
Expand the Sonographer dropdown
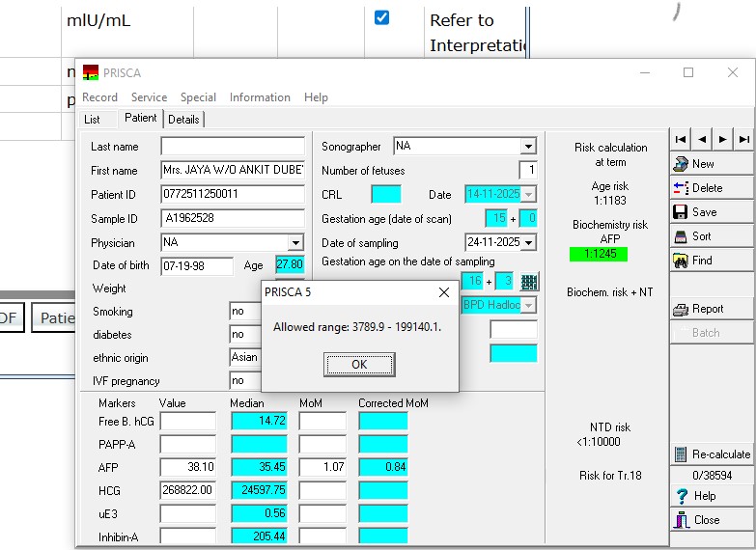(x=528, y=147)
